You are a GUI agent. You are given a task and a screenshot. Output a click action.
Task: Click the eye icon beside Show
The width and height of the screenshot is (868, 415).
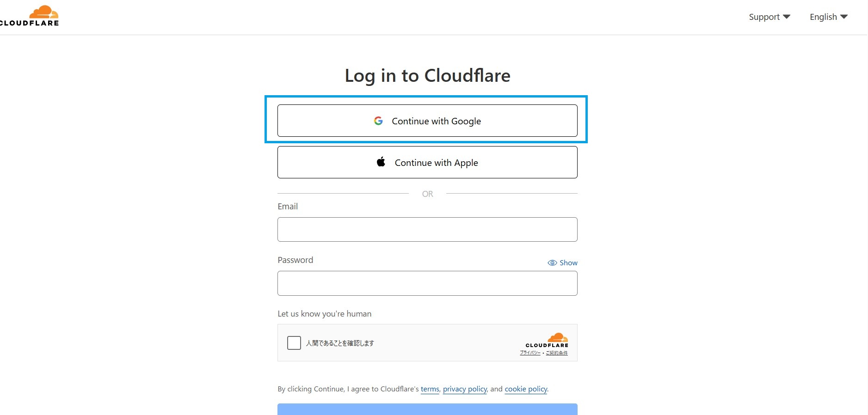pos(552,263)
